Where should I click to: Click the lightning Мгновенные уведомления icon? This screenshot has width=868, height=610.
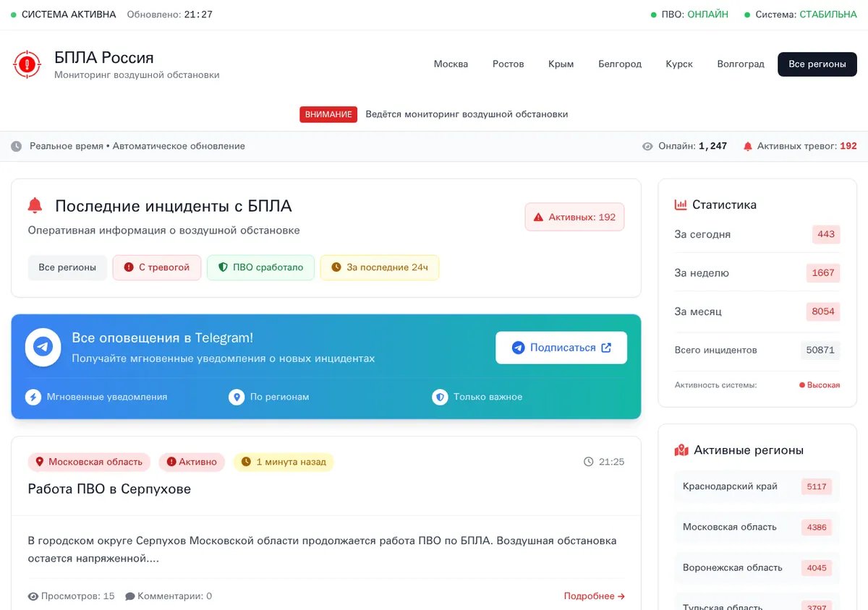[x=33, y=397]
